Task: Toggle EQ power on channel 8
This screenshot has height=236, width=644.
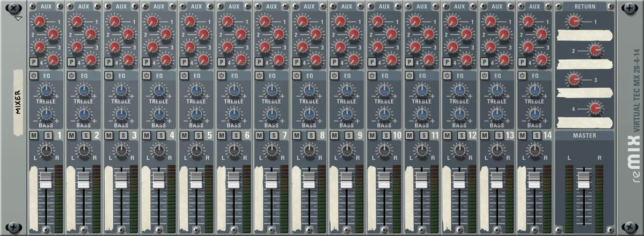Action: [297, 76]
